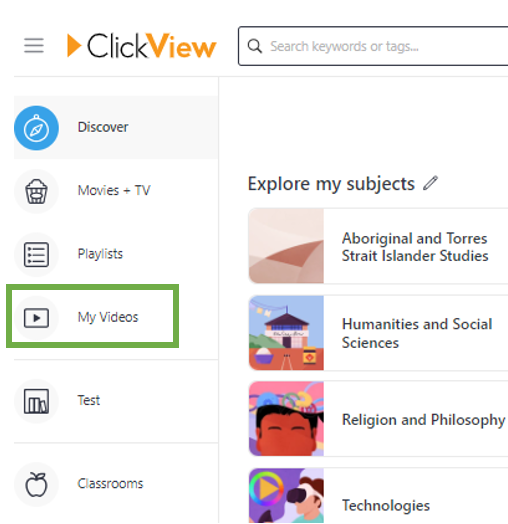
Task: Click the search magnifier icon
Action: (x=255, y=46)
